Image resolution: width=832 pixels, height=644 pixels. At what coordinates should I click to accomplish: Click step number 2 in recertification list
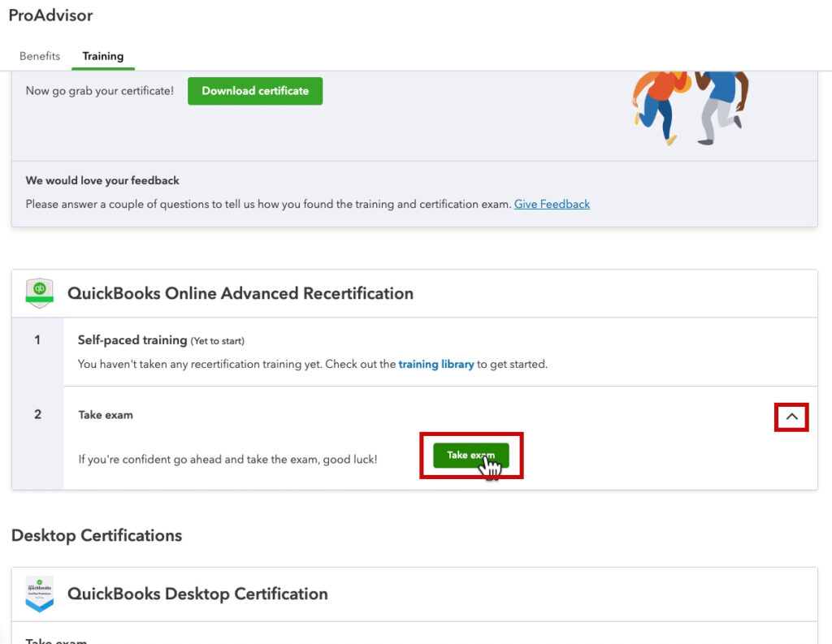click(x=36, y=415)
